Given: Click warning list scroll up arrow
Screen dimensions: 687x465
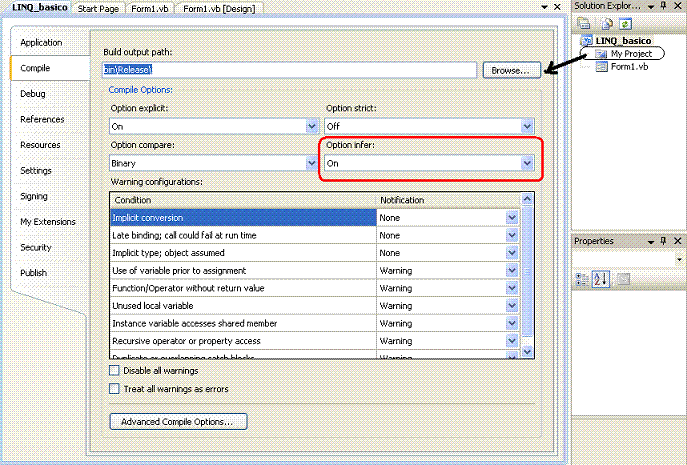Looking at the screenshot, I should click(527, 199).
